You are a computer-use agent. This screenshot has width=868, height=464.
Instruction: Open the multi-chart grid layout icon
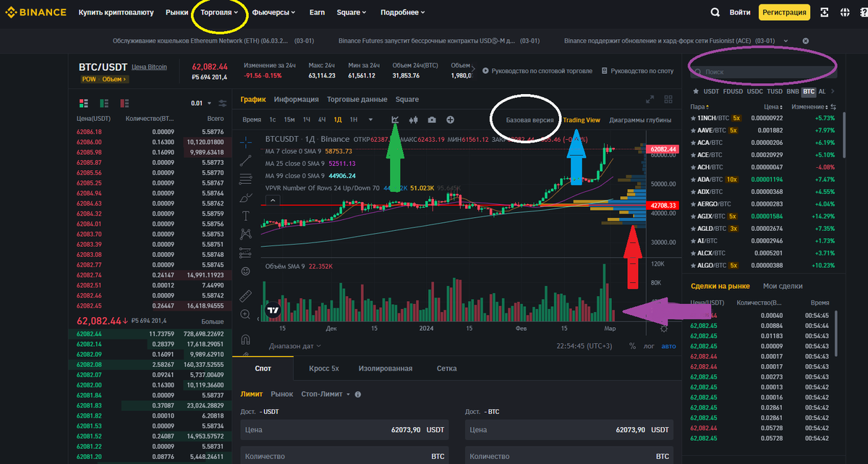pyautogui.click(x=667, y=100)
